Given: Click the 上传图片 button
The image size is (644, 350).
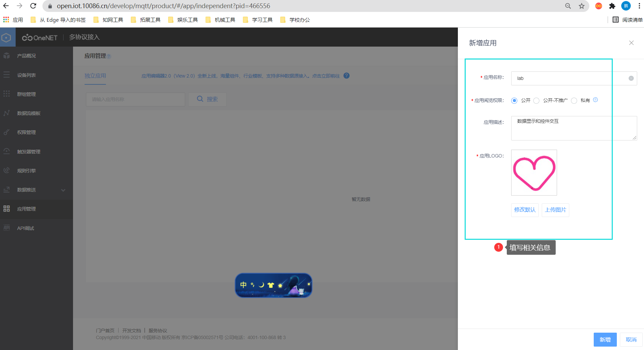Looking at the screenshot, I should tap(555, 210).
